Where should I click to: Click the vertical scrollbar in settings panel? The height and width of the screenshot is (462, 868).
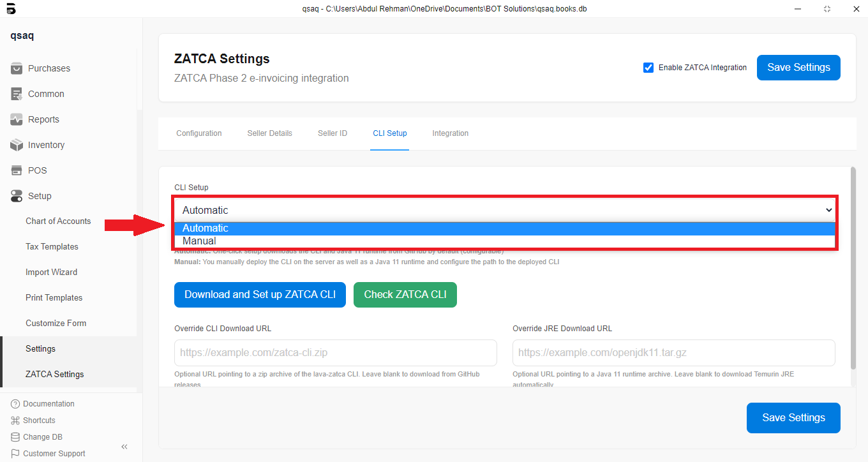click(x=853, y=268)
